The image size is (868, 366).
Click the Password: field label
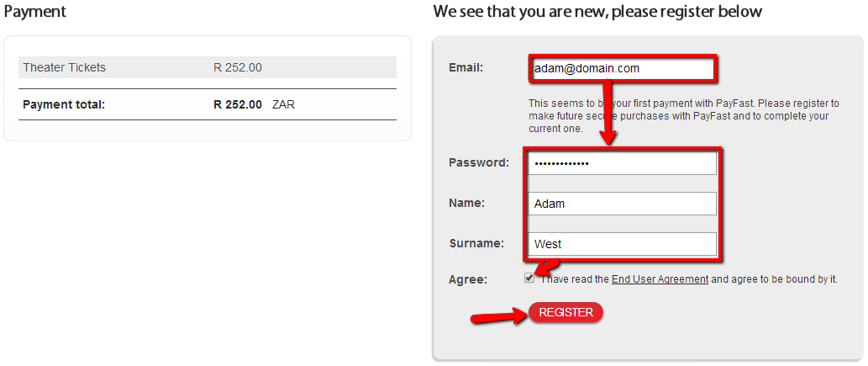point(479,163)
